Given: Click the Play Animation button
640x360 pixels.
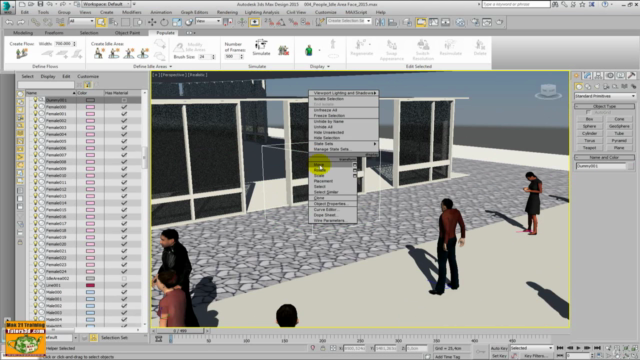Looking at the screenshot, I should [x=578, y=348].
